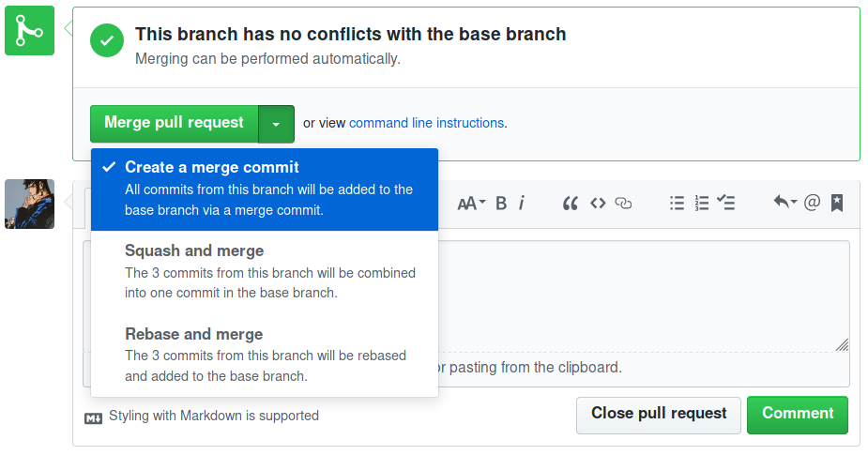Add a link with the chain icon

click(x=623, y=204)
